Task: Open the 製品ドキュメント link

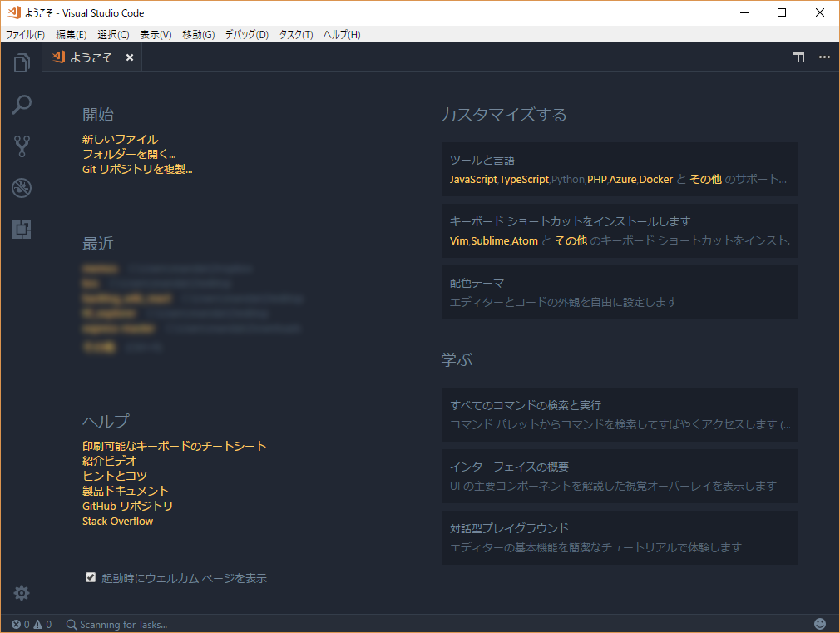Action: (126, 491)
